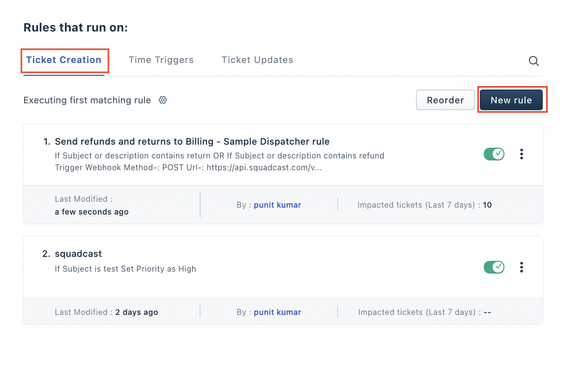Disable the refunds and returns rule toggle
Screen dimensions: 588x373
coord(494,154)
